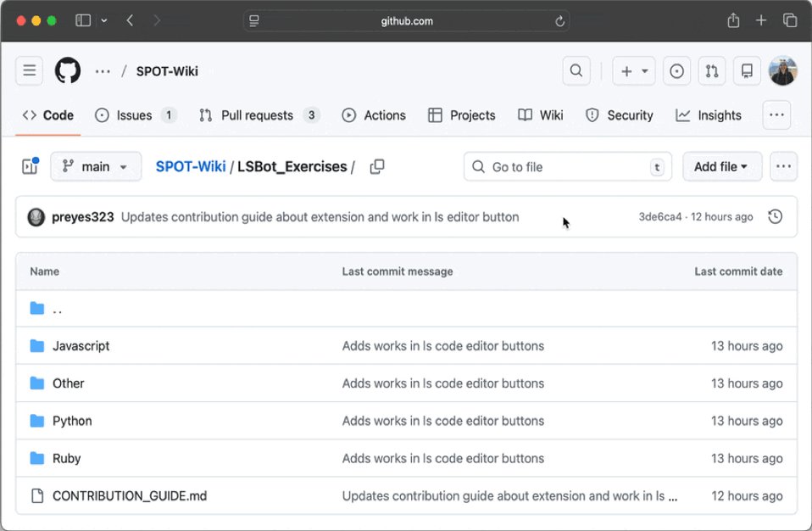
Task: Click the CONTRIBUTION_GUIDE.md file icon
Action: tap(37, 495)
